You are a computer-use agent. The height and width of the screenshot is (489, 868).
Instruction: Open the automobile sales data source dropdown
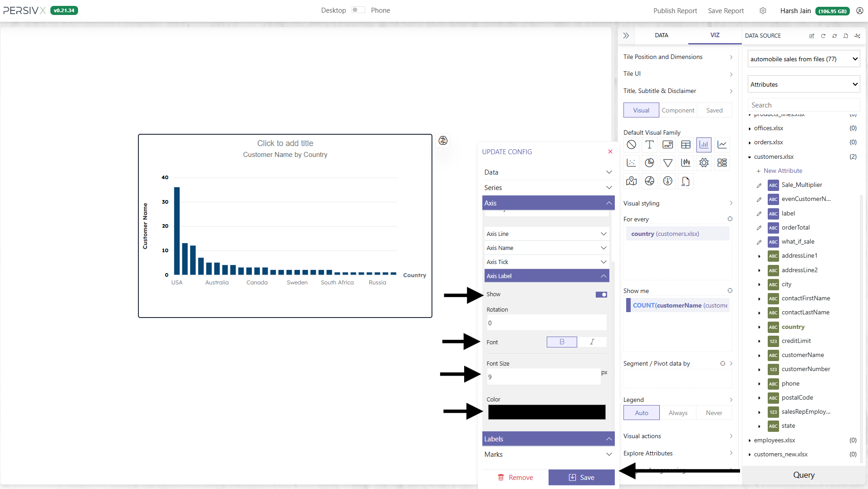[x=804, y=59]
